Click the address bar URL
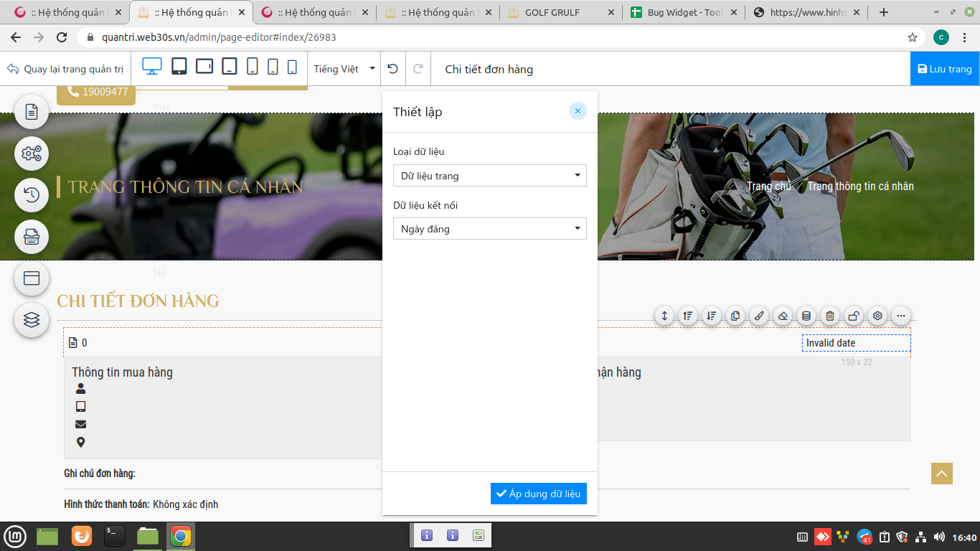 219,37
